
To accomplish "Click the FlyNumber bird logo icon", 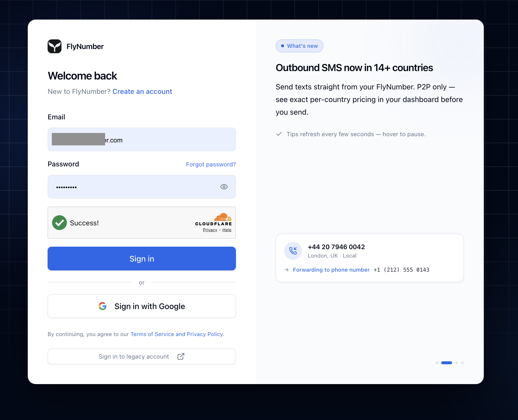I will pyautogui.click(x=55, y=46).
